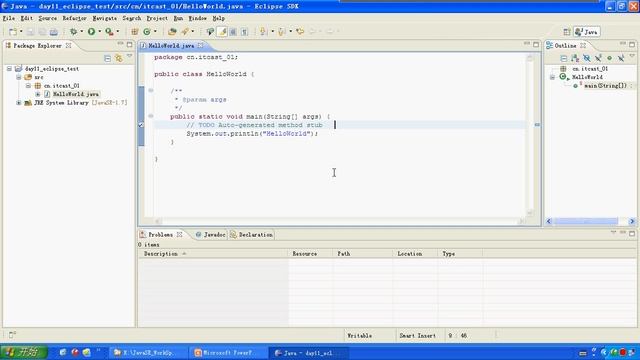Image resolution: width=640 pixels, height=360 pixels.
Task: Expand the JRE System Library node
Action: [x=19, y=103]
